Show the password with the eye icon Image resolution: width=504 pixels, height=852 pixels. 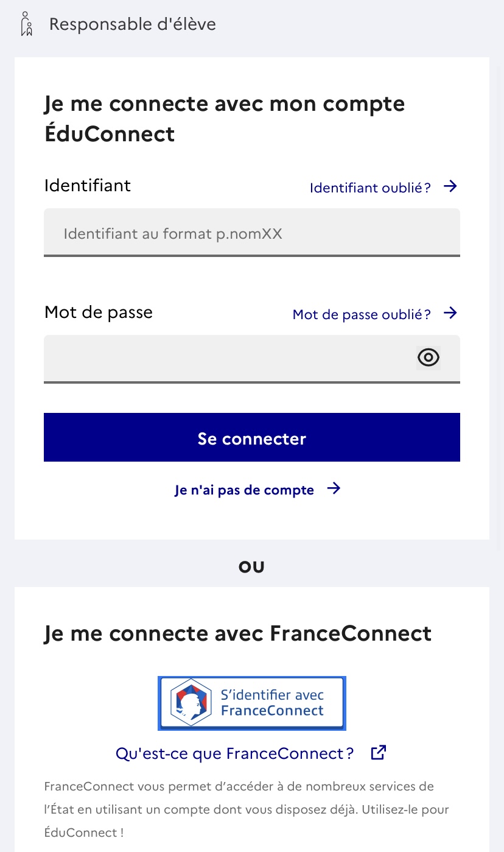tap(429, 357)
